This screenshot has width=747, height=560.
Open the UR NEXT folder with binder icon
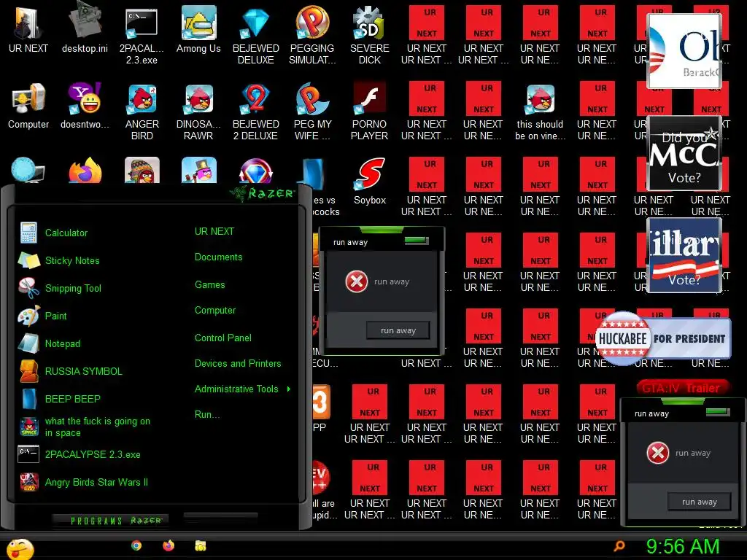click(28, 29)
